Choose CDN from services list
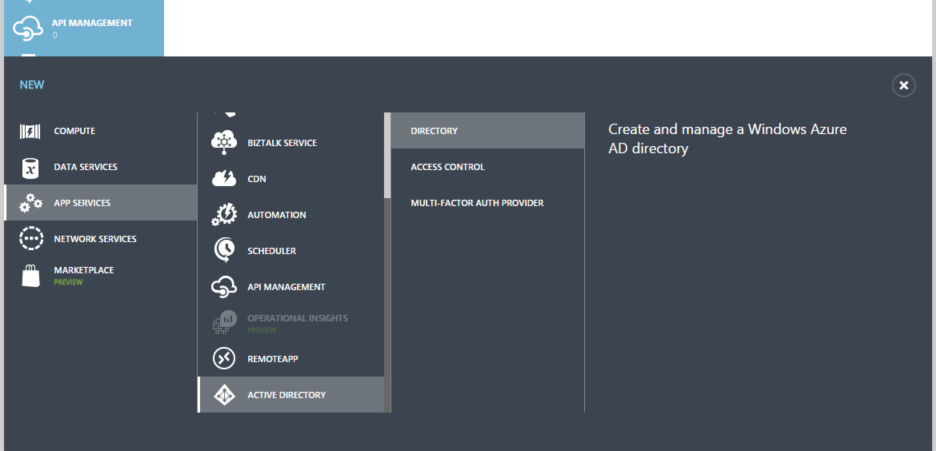Viewport: 936px width, 451px height. click(291, 179)
